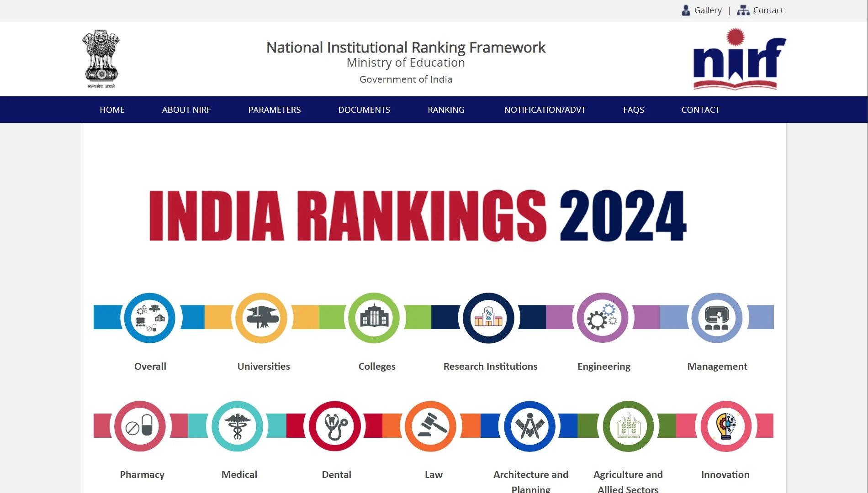Click the Law label
Screen dimensions: 868x493
coord(434,474)
